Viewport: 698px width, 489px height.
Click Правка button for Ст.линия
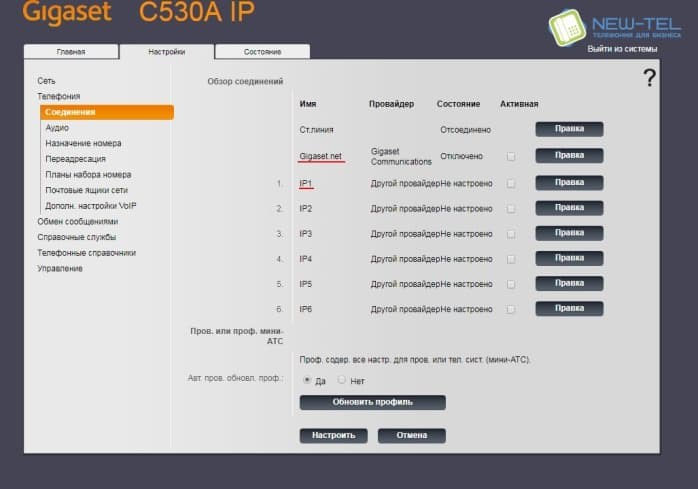[569, 129]
